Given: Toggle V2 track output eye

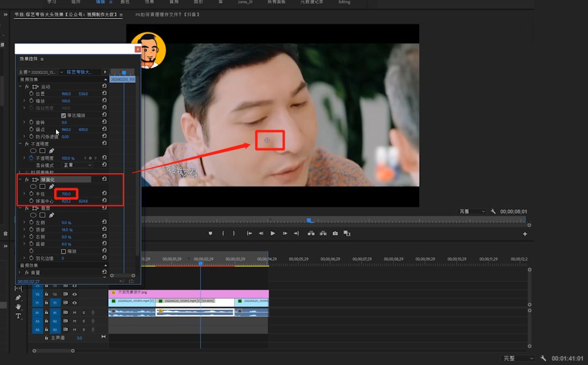Looking at the screenshot, I should tap(75, 294).
